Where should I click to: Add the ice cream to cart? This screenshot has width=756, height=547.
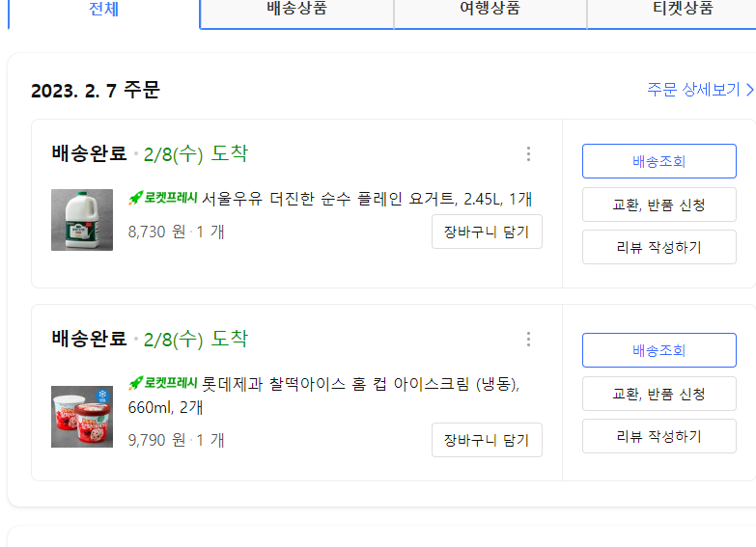487,440
